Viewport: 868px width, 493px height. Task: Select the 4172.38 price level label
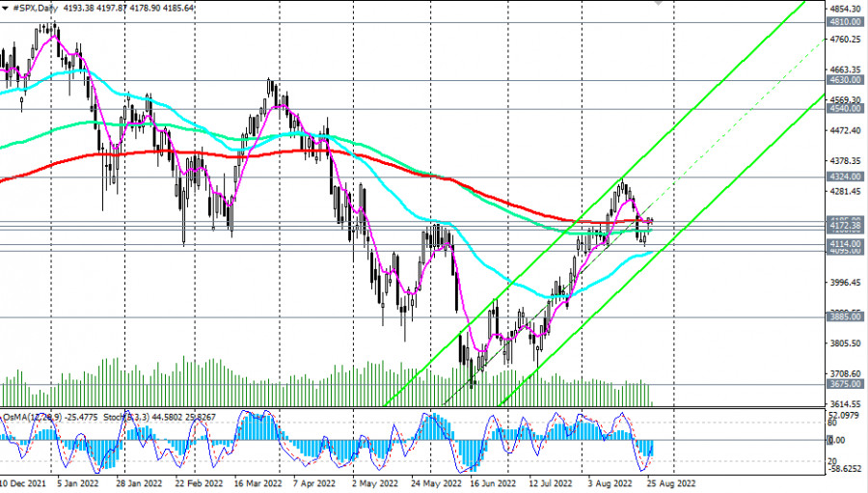point(846,226)
